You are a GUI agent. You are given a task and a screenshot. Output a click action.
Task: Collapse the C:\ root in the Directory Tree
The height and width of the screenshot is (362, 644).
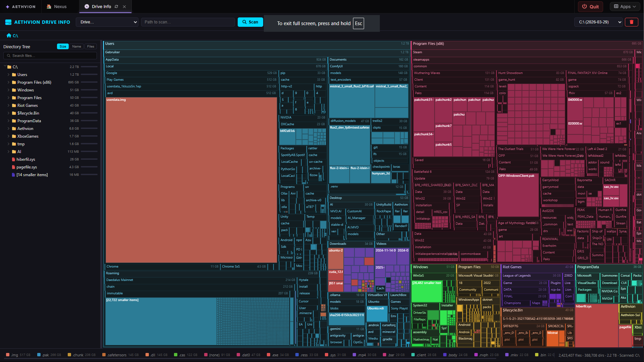[4, 67]
